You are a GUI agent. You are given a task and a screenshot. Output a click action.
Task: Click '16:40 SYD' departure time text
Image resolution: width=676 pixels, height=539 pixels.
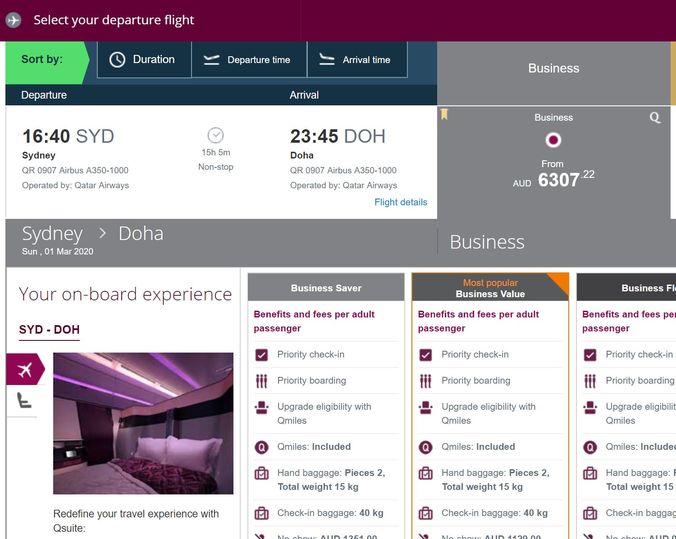click(68, 136)
